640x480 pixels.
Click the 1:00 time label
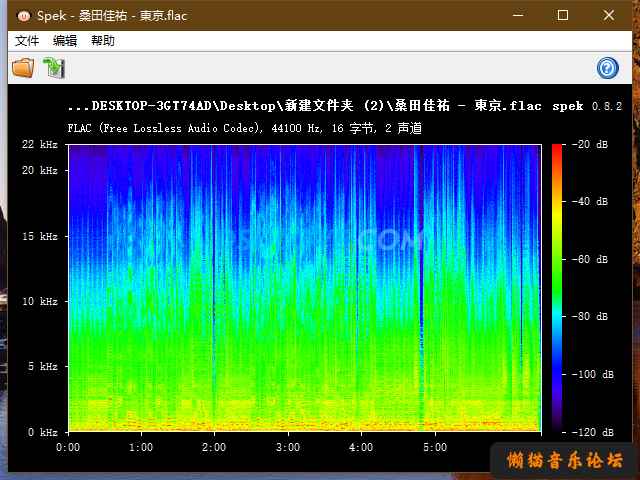pyautogui.click(x=141, y=447)
